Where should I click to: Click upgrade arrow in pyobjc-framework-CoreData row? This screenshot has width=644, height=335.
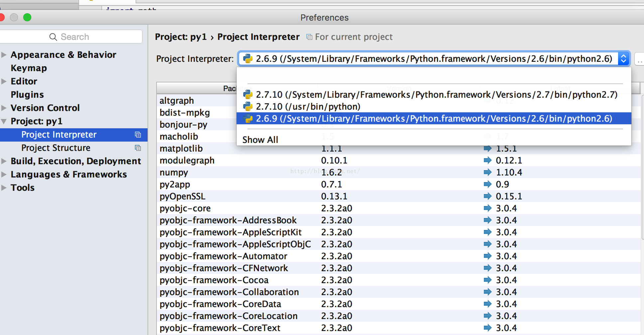click(487, 304)
